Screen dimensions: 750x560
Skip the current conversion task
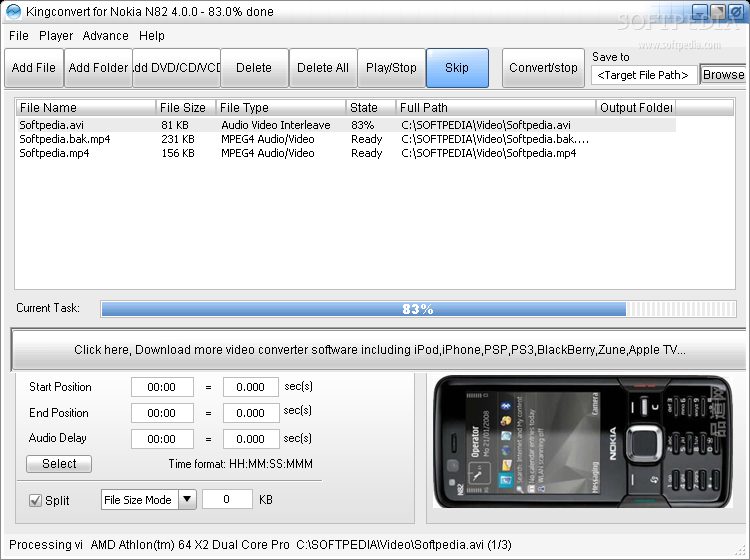tap(457, 68)
